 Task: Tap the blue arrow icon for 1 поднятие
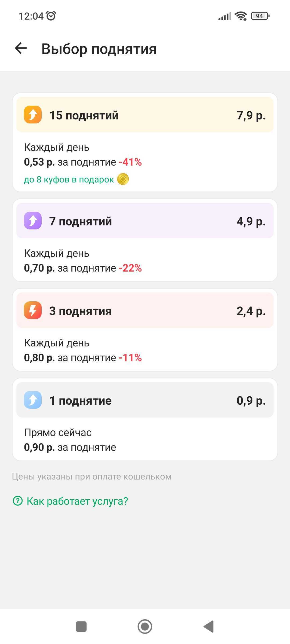tap(33, 400)
